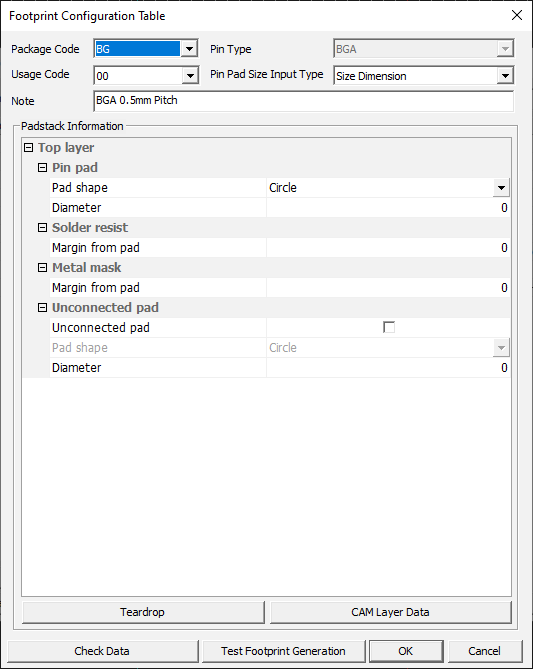Collapse the Unconnected pad section

pyautogui.click(x=42, y=308)
